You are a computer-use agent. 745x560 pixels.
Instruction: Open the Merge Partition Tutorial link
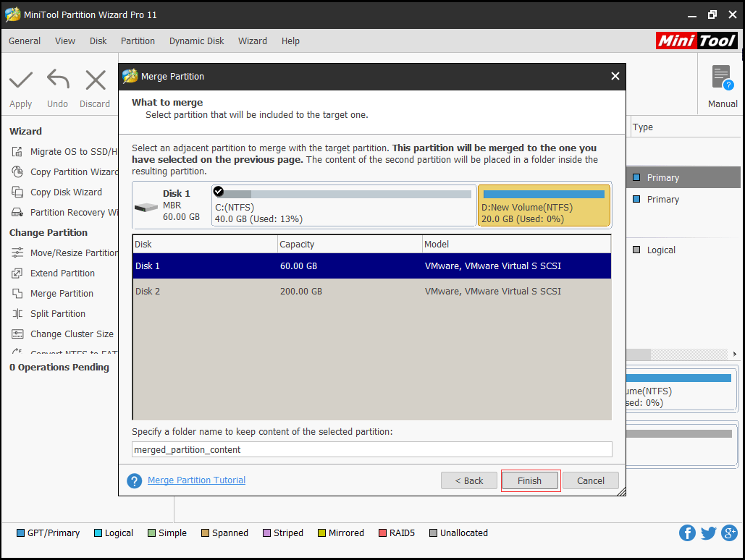point(197,480)
